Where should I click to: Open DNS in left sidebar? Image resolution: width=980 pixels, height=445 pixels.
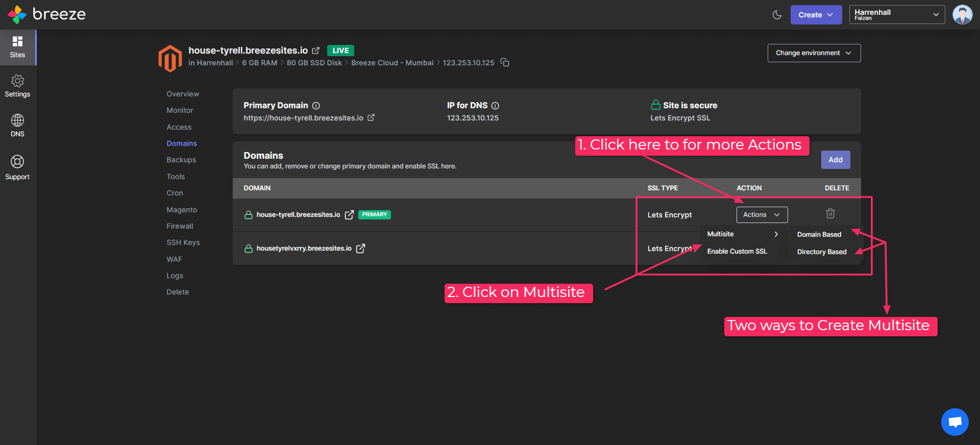[x=17, y=126]
